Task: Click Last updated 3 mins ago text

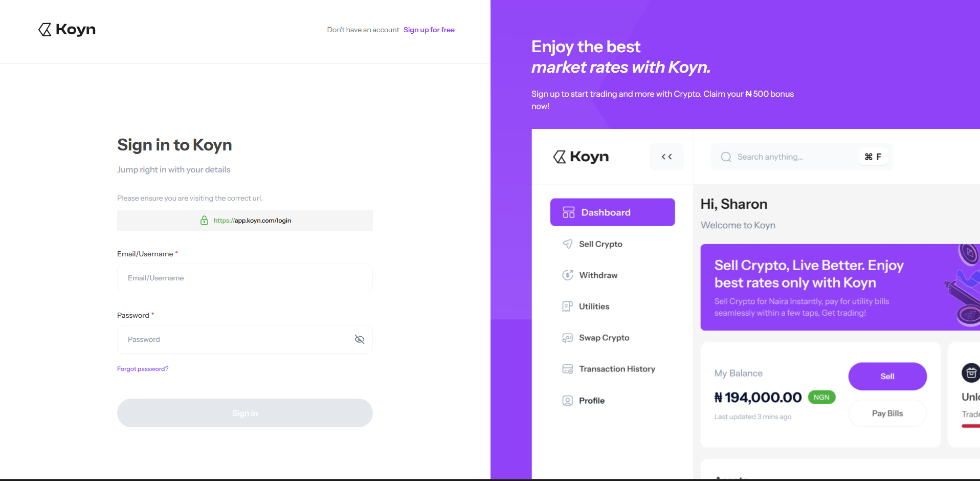Action: point(753,417)
